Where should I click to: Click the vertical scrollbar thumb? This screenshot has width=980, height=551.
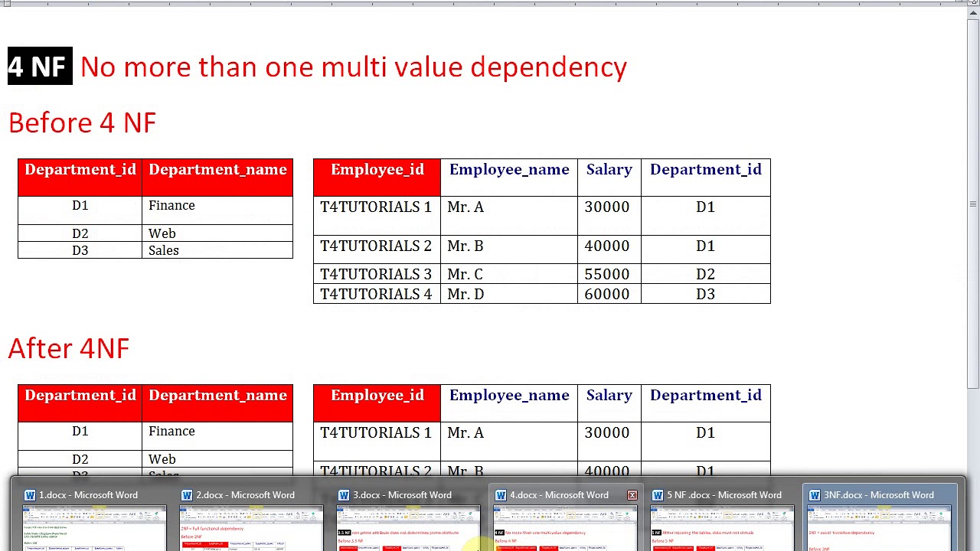972,205
